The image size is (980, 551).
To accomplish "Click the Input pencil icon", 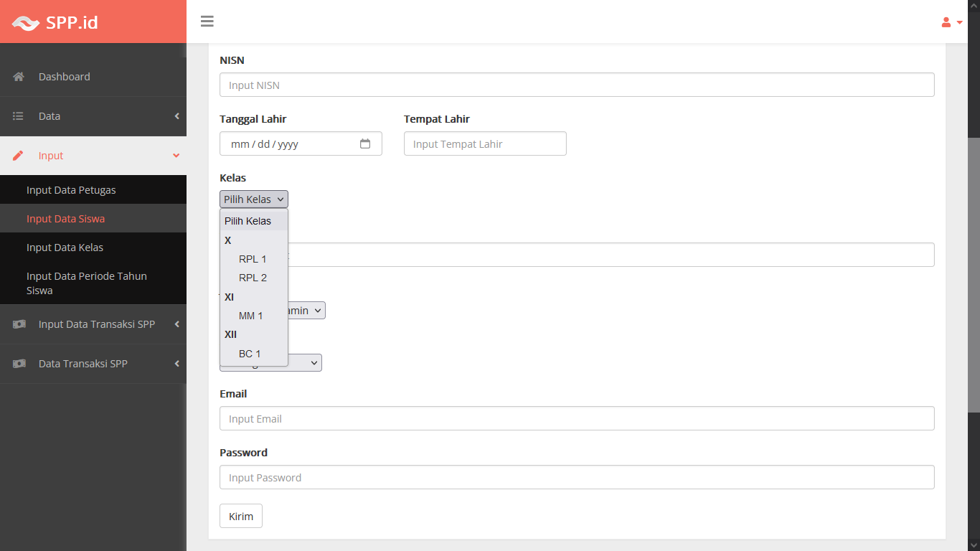I will [x=19, y=156].
